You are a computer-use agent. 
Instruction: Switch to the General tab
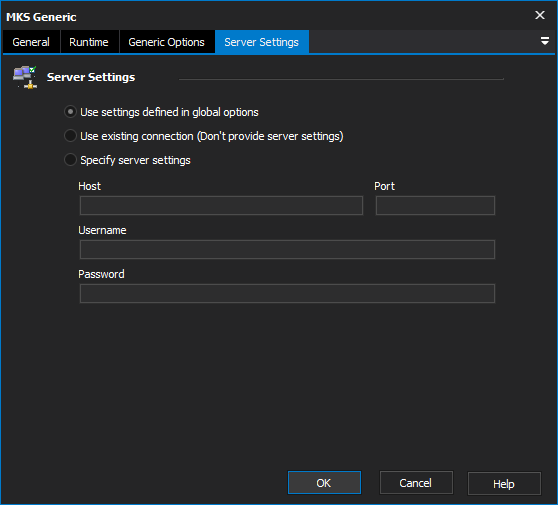coord(31,42)
